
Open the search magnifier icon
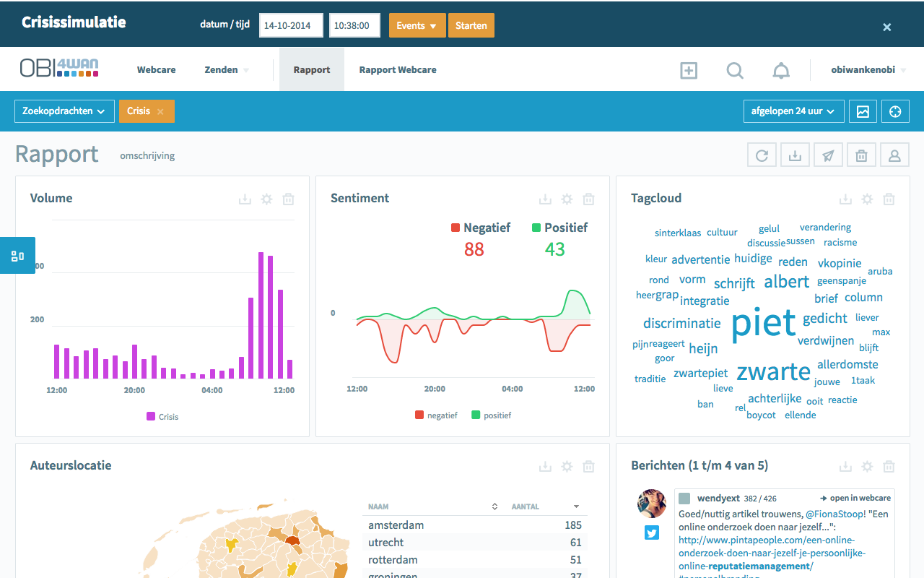click(734, 70)
